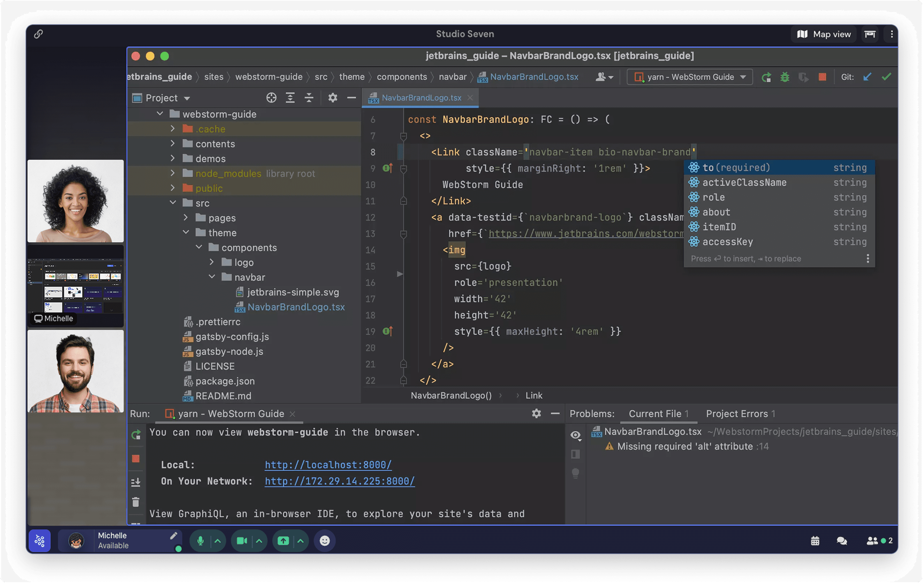Toggle the microphone mute button

pyautogui.click(x=200, y=541)
